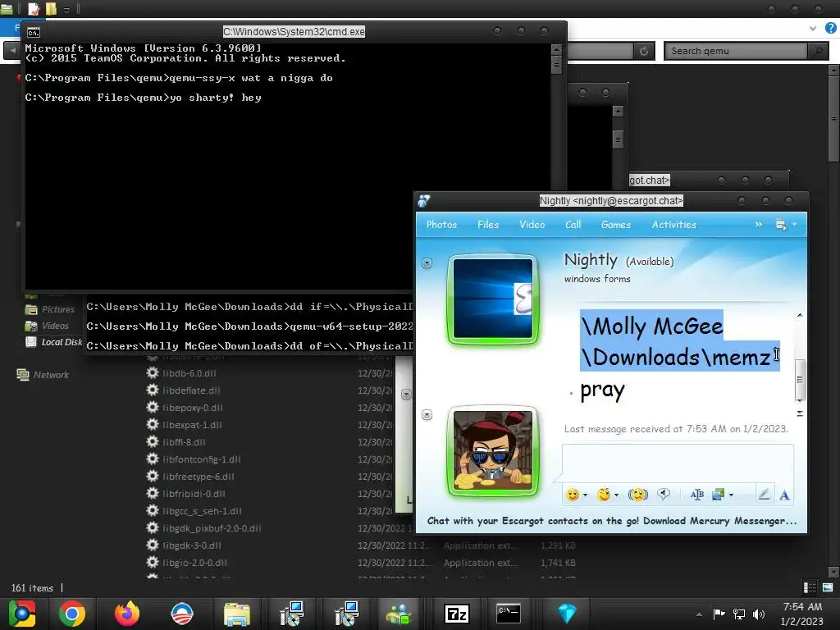Click the Chromium icon at taskbar start

[21, 614]
